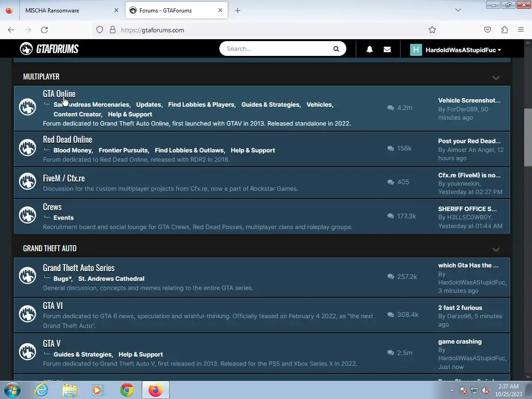Open the FiveM / Cfx.re forum
Screen dimensions: 532x399
click(x=64, y=178)
